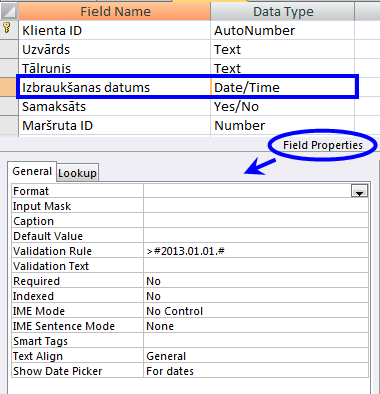Click the Date/Time data type cell
380x394 pixels.
282,87
